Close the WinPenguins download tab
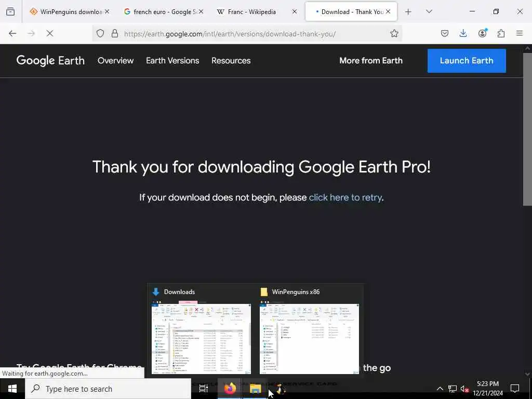Image resolution: width=532 pixels, height=399 pixels. tap(107, 11)
